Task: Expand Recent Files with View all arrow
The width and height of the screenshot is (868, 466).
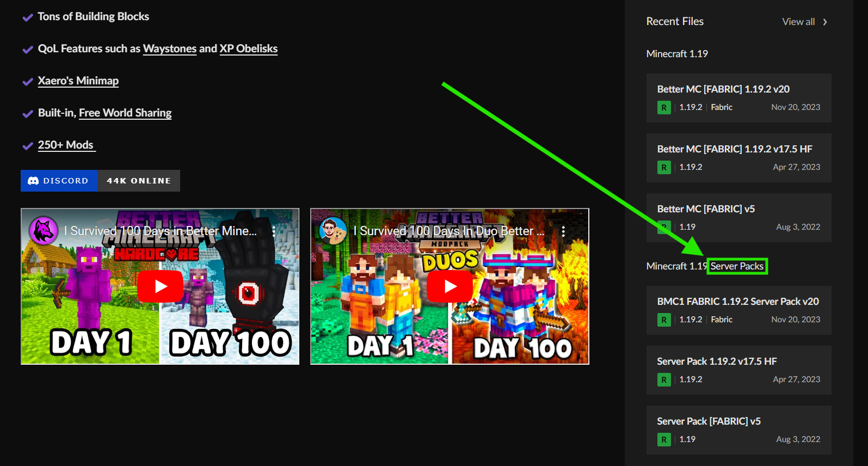Action: 824,22
